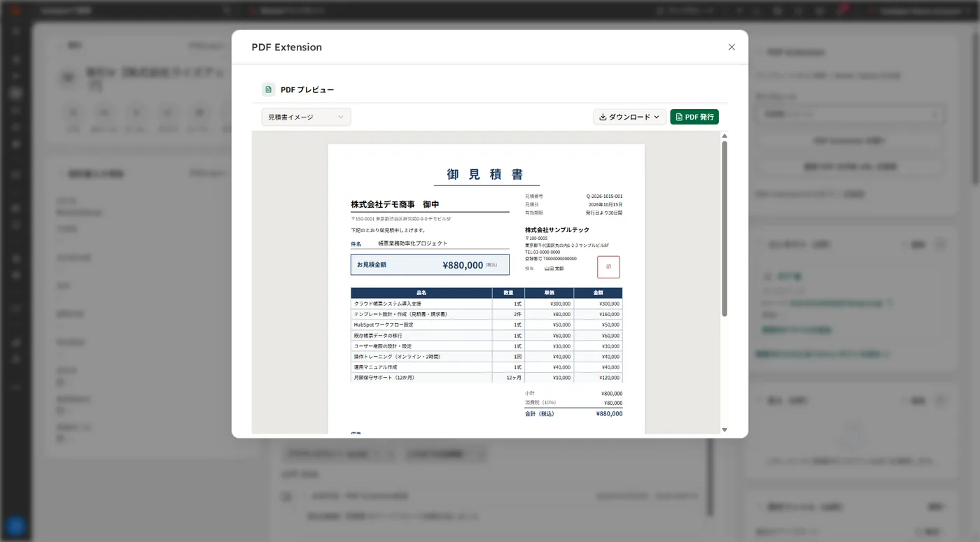Click the date 2026年10月15日
The width and height of the screenshot is (980, 542).
pos(605,204)
